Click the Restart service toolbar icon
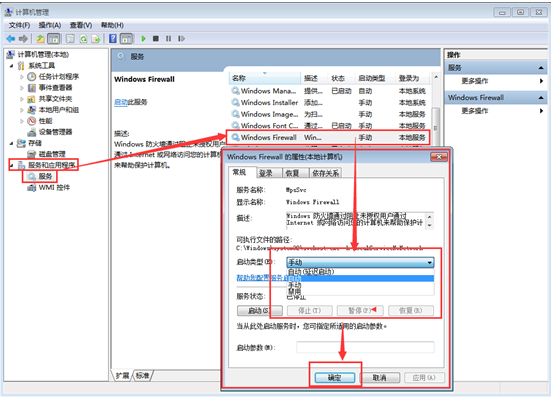This screenshot has width=551, height=397. pyautogui.click(x=181, y=39)
